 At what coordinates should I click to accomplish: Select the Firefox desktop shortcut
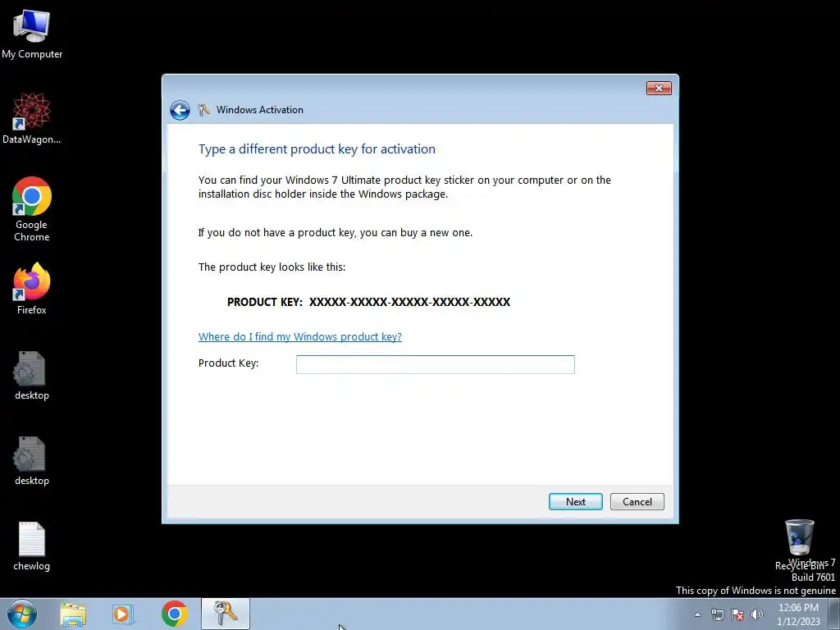(x=32, y=289)
